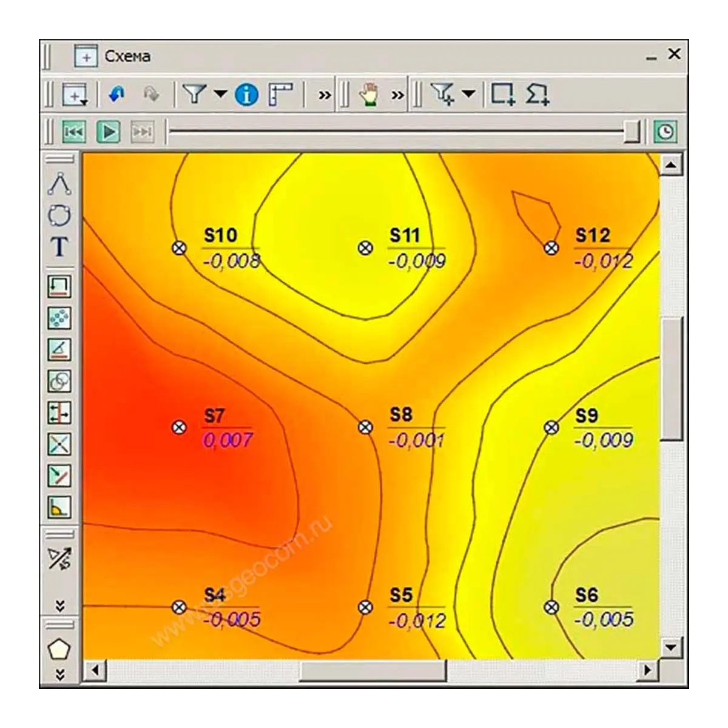Click the rectangle add-selection icon
The image size is (728, 728).
(x=502, y=95)
